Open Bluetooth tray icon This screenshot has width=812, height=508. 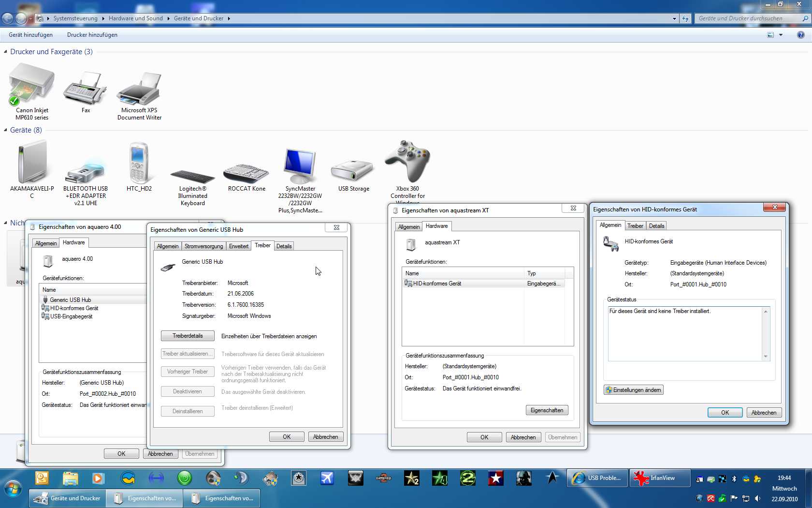734,479
